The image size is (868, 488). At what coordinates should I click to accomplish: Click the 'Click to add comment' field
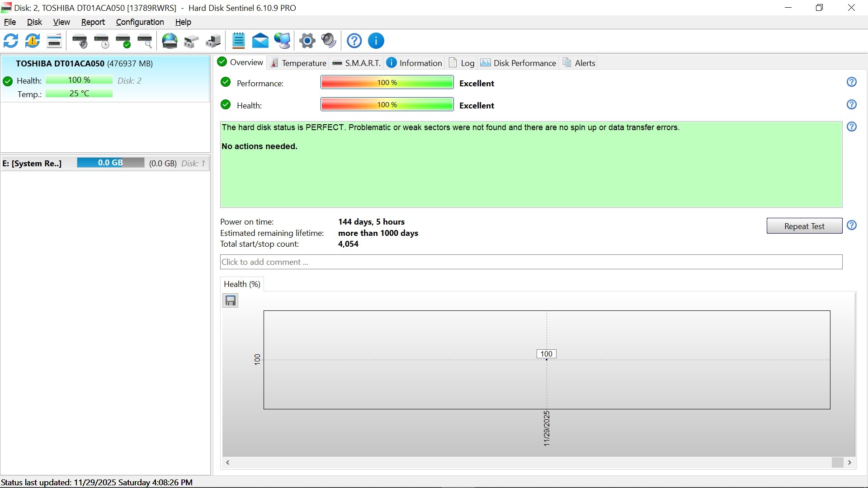(531, 262)
